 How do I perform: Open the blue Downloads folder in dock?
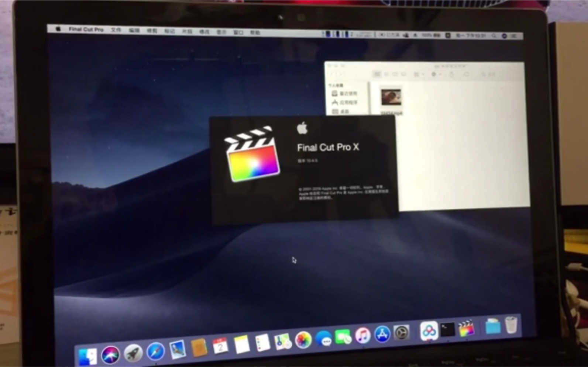pos(493,326)
